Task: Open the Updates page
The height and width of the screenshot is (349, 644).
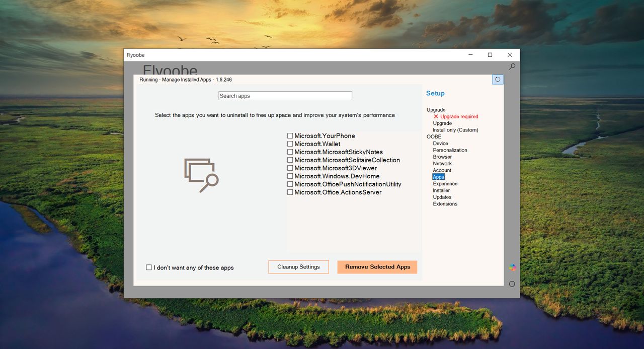Action: pyautogui.click(x=442, y=197)
